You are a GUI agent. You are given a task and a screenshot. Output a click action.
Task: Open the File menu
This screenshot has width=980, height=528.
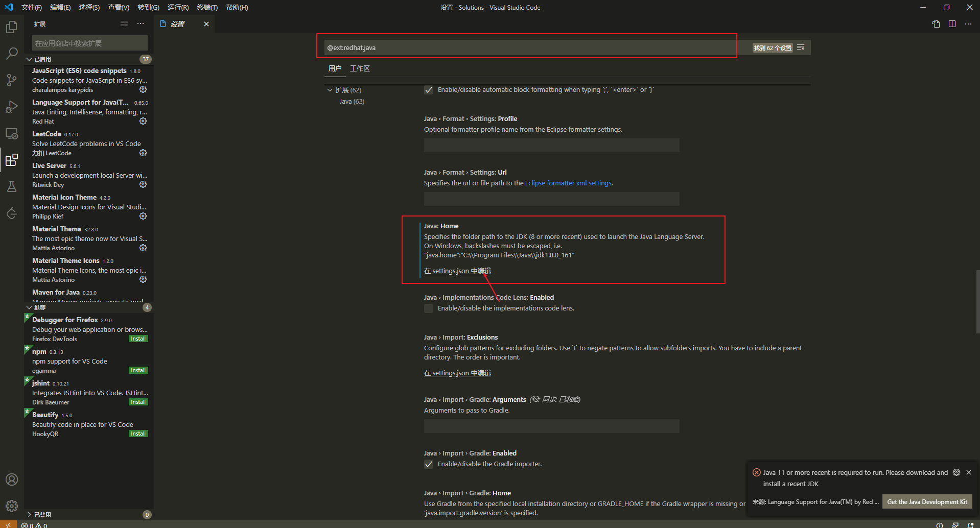[32, 7]
